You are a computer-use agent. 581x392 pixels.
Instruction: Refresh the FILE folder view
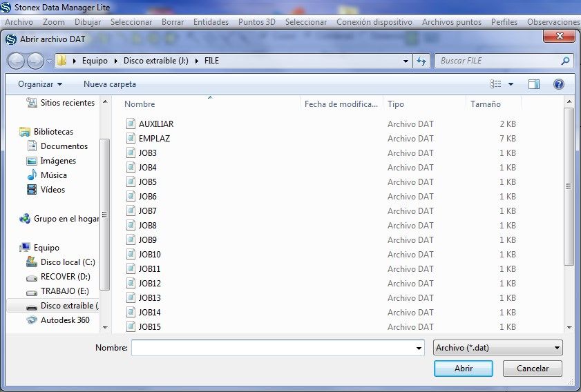pos(421,61)
